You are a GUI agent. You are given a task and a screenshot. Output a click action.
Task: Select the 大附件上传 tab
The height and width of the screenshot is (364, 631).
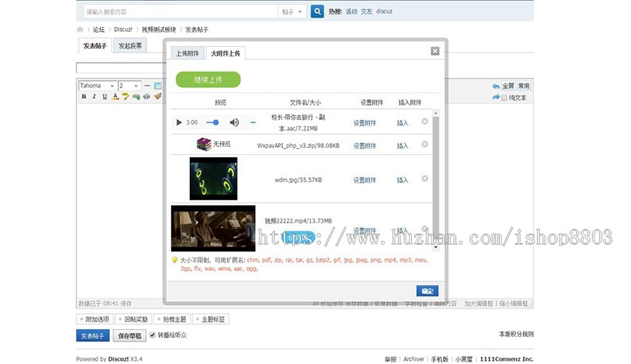(226, 53)
